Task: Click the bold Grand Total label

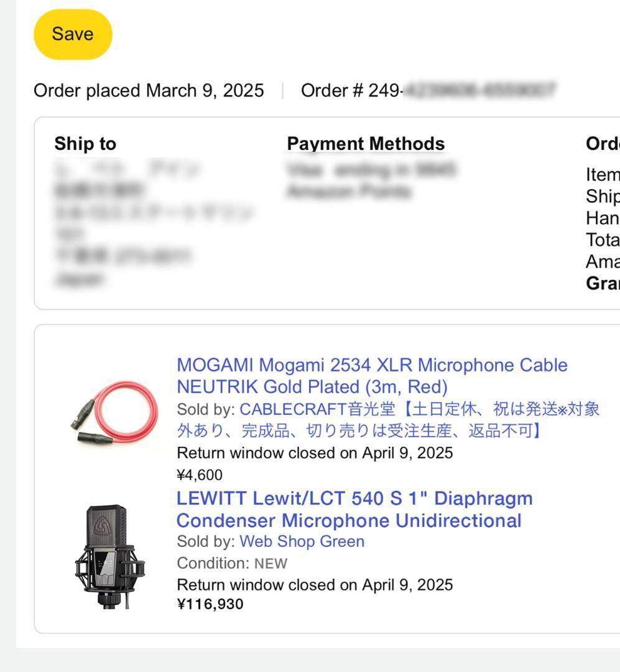Action: click(602, 283)
